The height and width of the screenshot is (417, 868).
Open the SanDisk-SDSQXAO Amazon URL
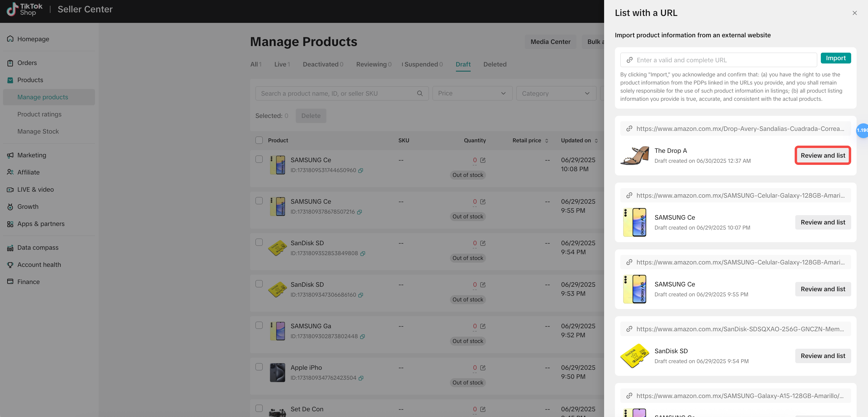coord(735,329)
